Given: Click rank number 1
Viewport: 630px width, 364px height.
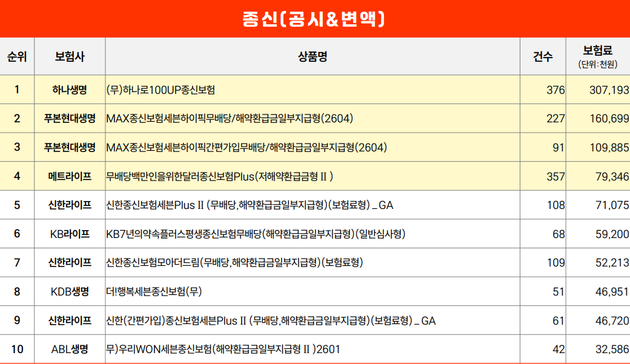Looking at the screenshot, I should [17, 90].
